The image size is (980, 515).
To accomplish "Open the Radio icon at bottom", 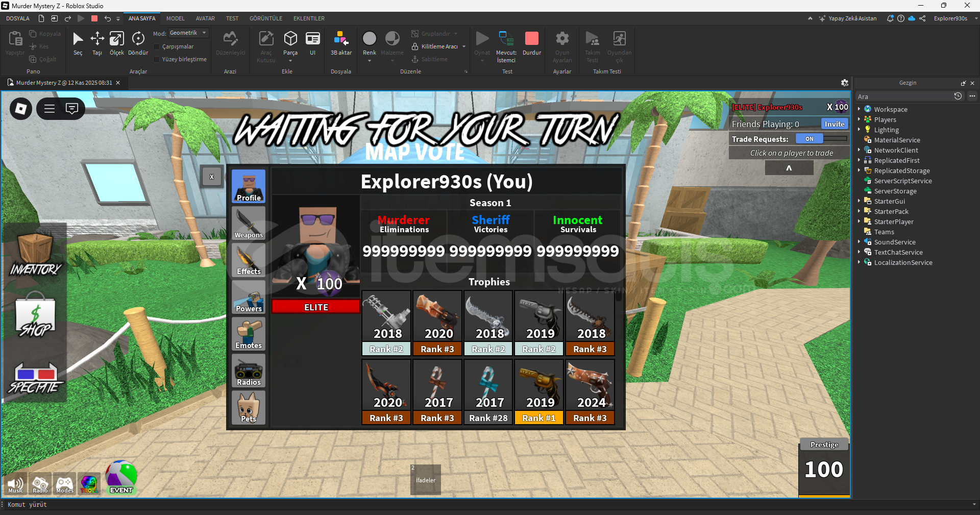I will coord(40,484).
